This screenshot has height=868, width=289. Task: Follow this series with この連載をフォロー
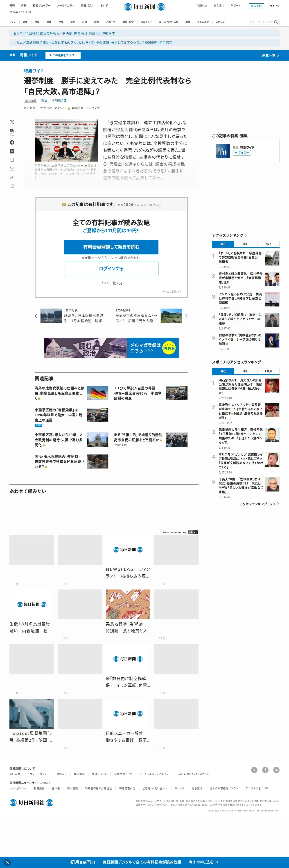pyautogui.click(x=63, y=55)
